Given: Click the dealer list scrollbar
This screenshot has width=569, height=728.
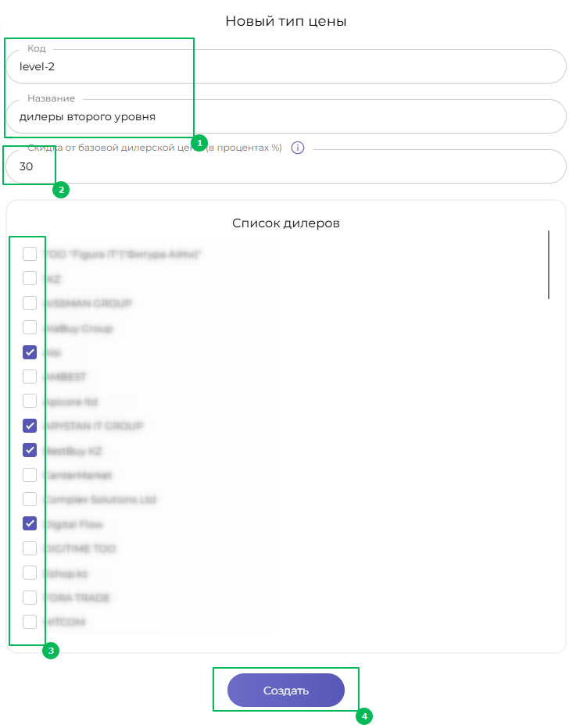Looking at the screenshot, I should [x=549, y=265].
